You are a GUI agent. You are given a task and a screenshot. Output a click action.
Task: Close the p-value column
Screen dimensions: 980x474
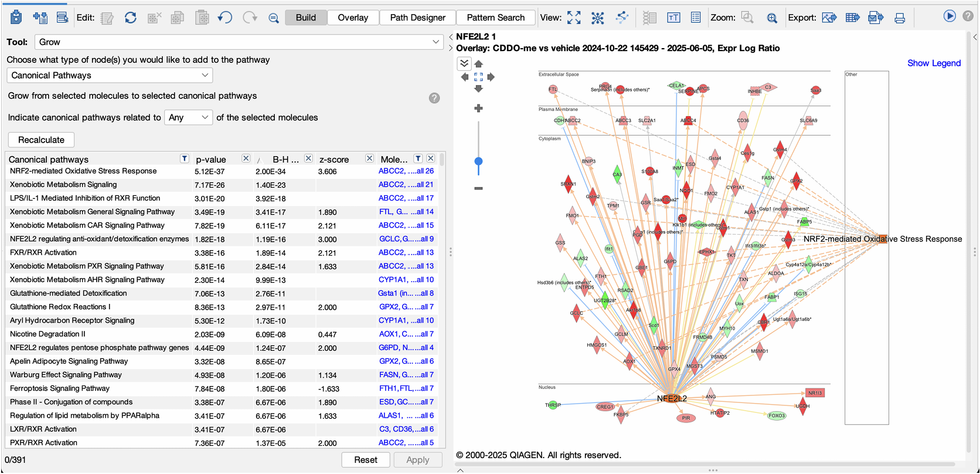(246, 158)
